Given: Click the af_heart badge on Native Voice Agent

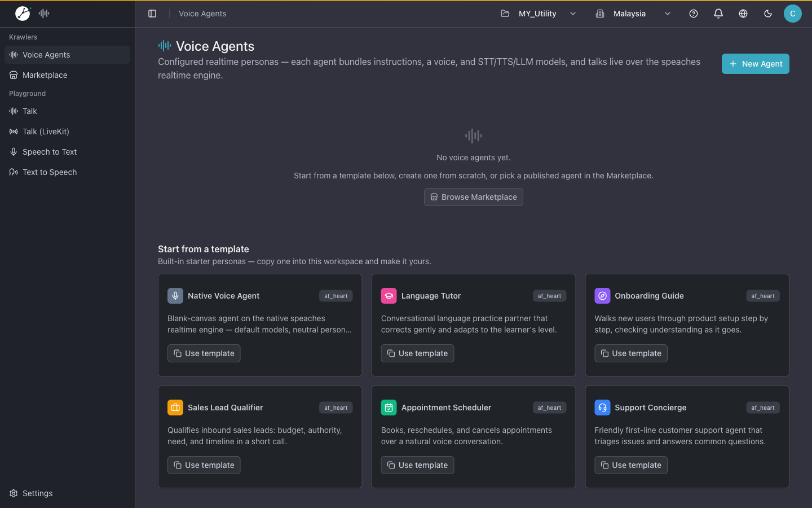Looking at the screenshot, I should point(336,296).
